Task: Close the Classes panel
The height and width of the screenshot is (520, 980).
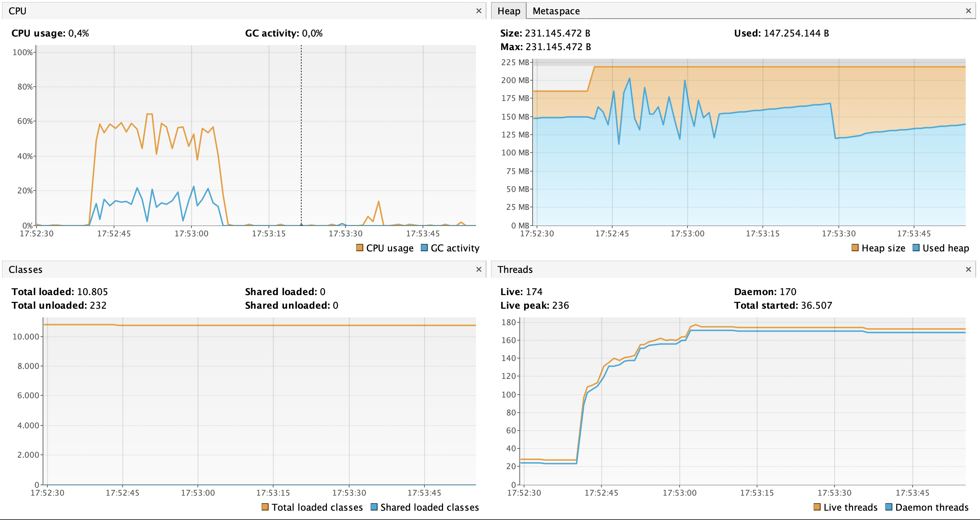Action: (x=479, y=269)
